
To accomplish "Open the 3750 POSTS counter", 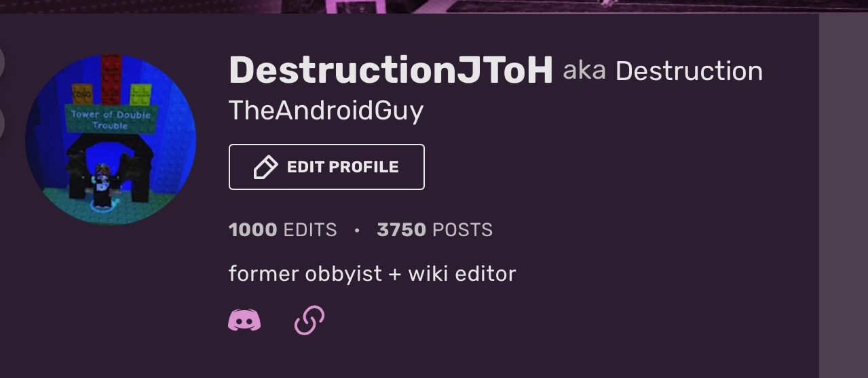I will (435, 230).
